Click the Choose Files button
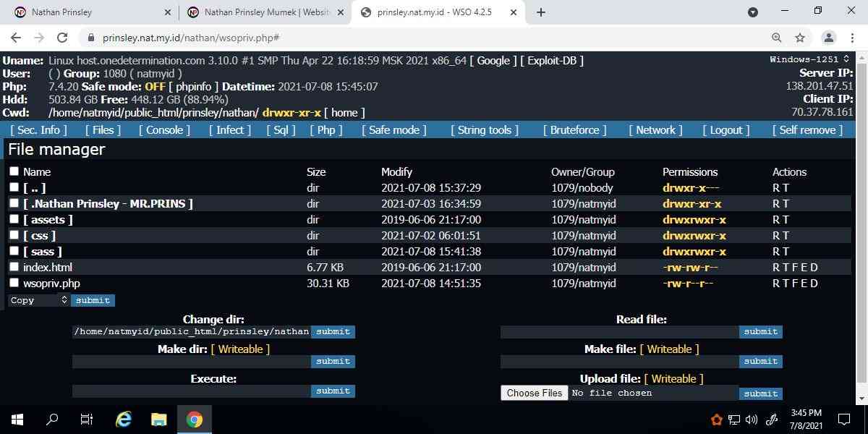Screen dimensions: 868x434 tap(534, 393)
